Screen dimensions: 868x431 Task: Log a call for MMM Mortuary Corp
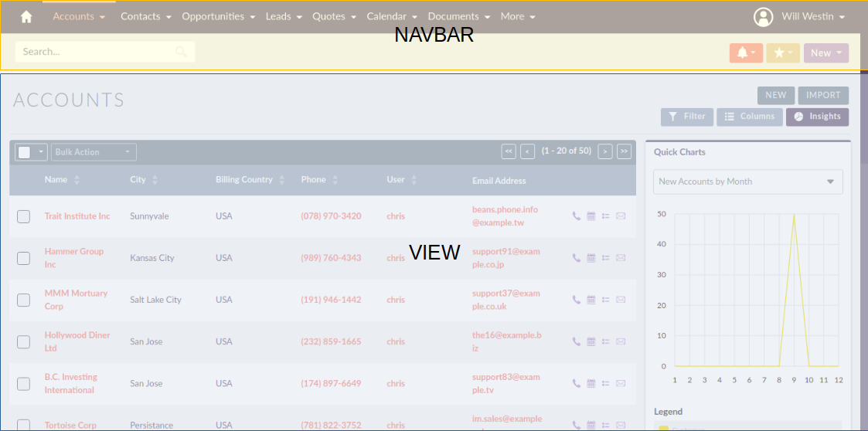[577, 300]
